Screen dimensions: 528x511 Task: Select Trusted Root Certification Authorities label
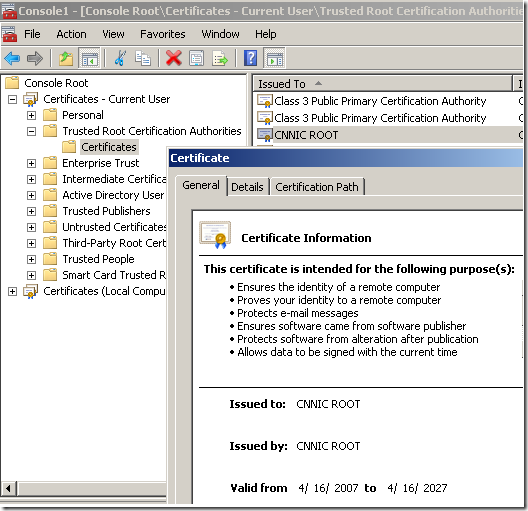(152, 131)
